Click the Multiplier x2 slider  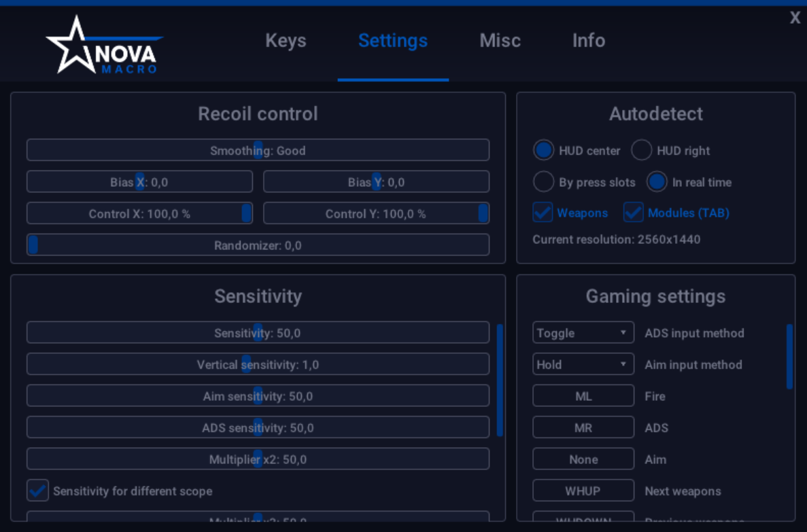(x=258, y=459)
